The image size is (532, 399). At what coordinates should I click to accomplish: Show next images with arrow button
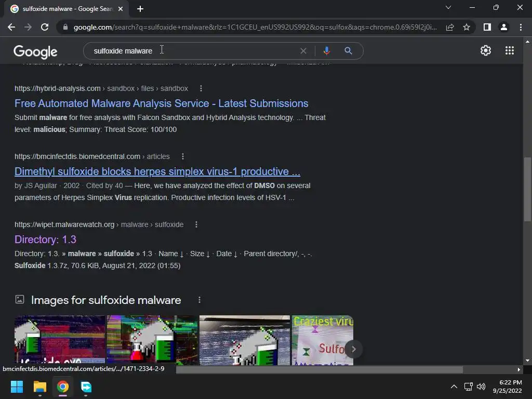[353, 349]
